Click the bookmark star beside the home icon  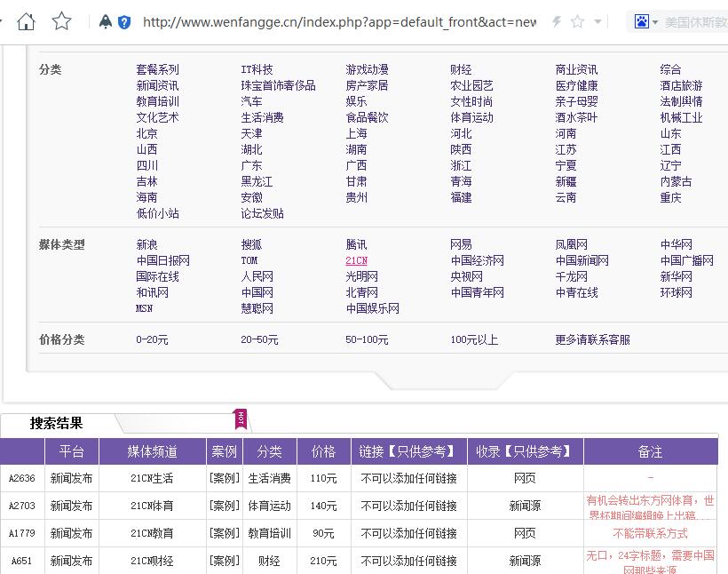[61, 21]
